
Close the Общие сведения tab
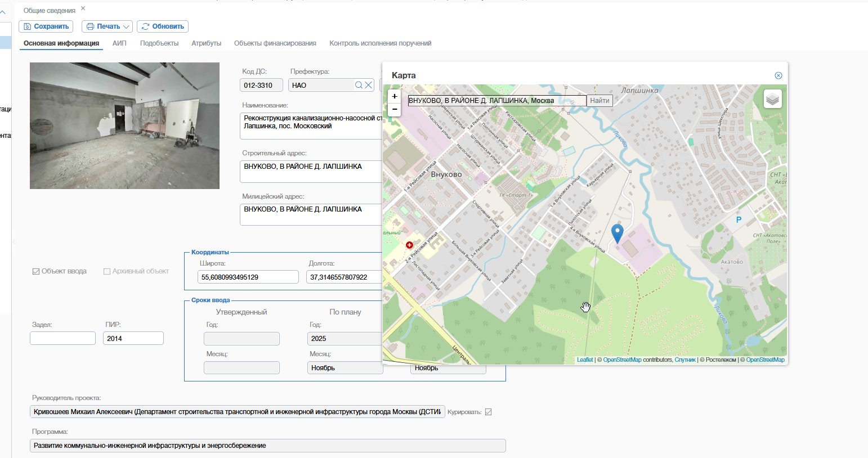coord(83,8)
